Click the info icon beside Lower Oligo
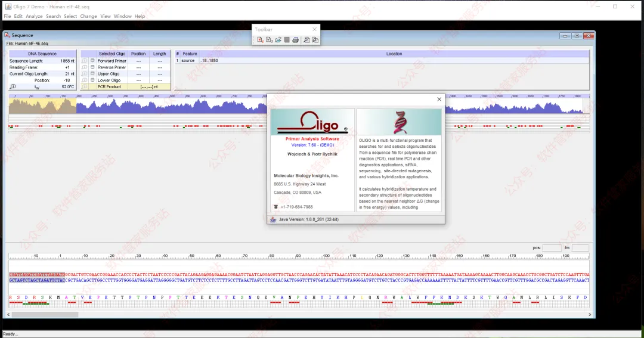 click(85, 80)
